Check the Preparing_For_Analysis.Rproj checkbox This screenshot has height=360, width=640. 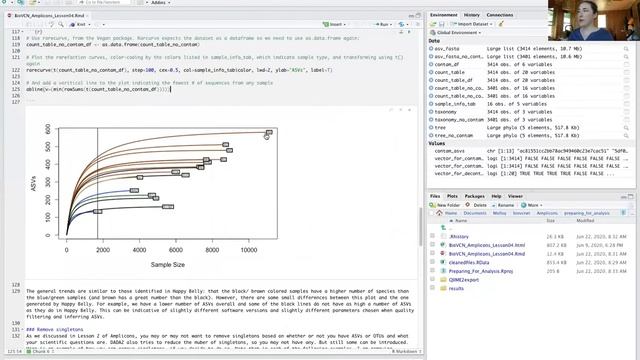click(432, 271)
